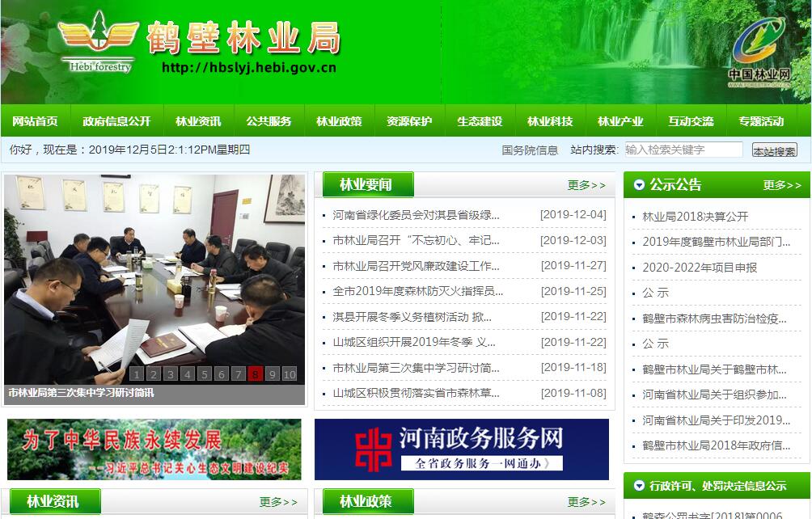Open the 林业要闻 section tab
Viewport: 812px width, 519px height.
[368, 184]
